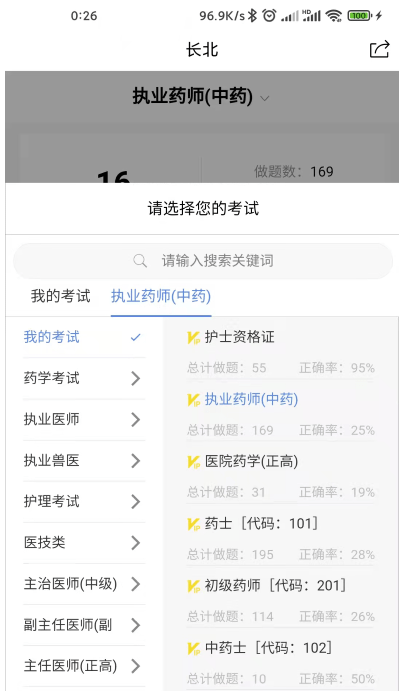This screenshot has height=691, width=402.
Task: Tap VIP badge beside 药士 [代码: 101]
Action: pyautogui.click(x=194, y=524)
